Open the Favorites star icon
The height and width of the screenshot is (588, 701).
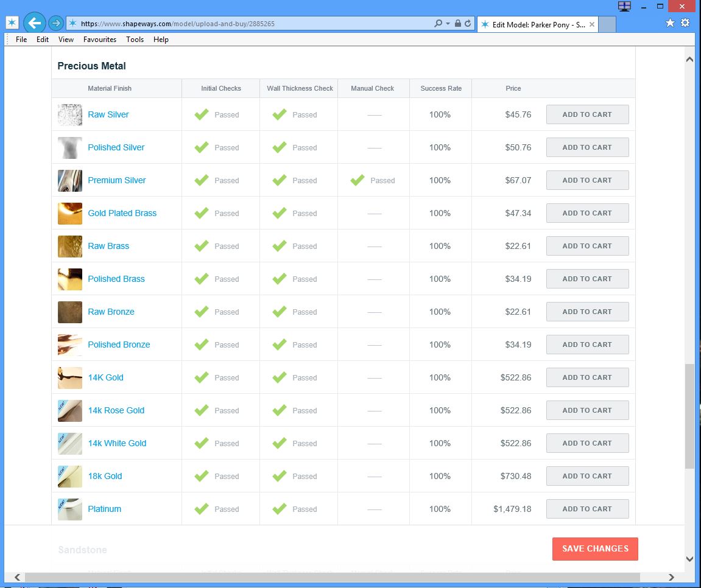click(670, 23)
